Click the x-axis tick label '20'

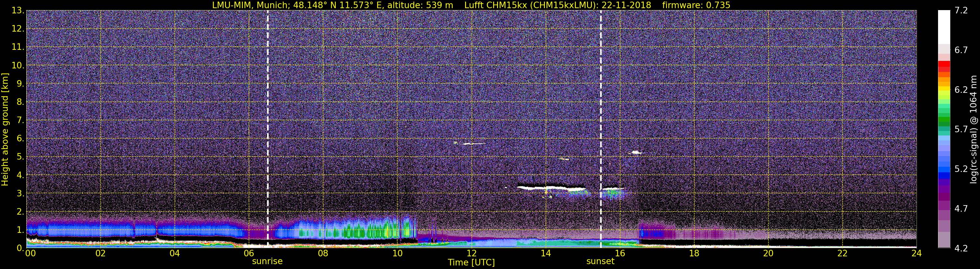(x=768, y=253)
